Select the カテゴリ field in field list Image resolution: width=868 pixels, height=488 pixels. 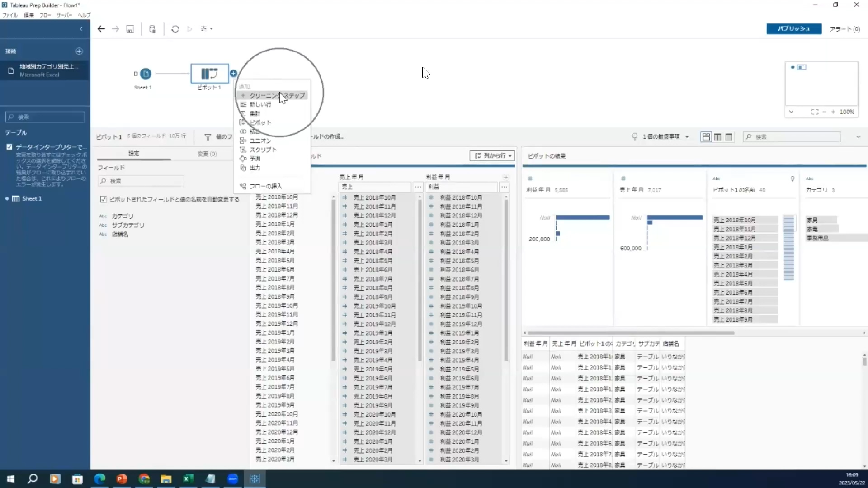123,216
